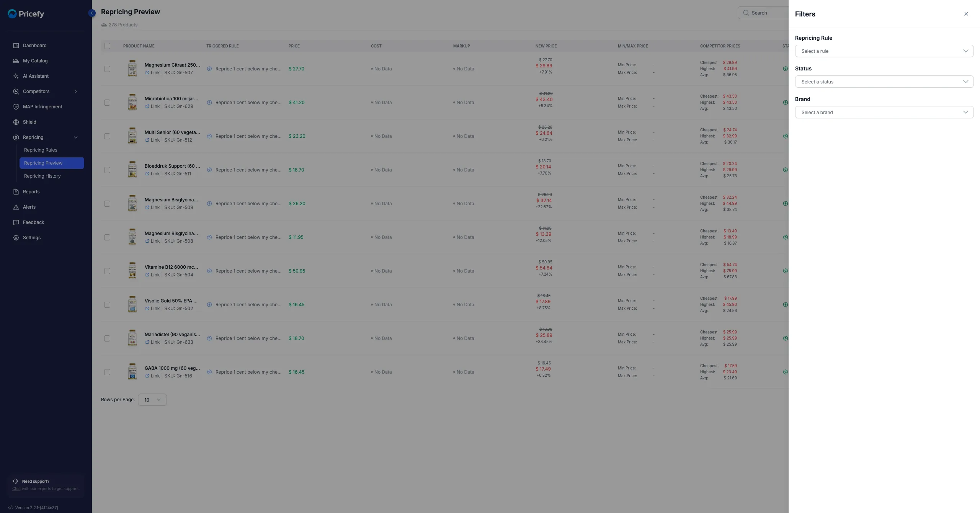Screen dimensions: 980x513
Task: Click the Alerts triangle icon
Action: [16, 207]
